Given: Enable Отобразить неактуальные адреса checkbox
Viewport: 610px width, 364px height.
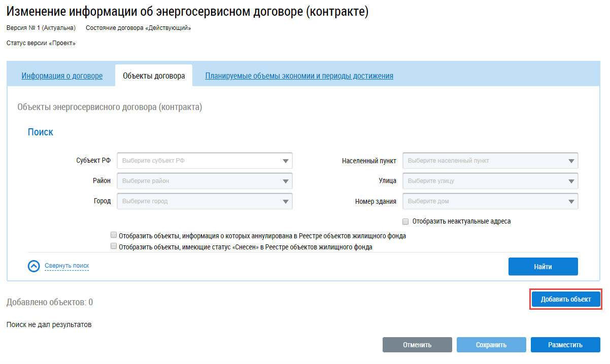Looking at the screenshot, I should click(405, 222).
